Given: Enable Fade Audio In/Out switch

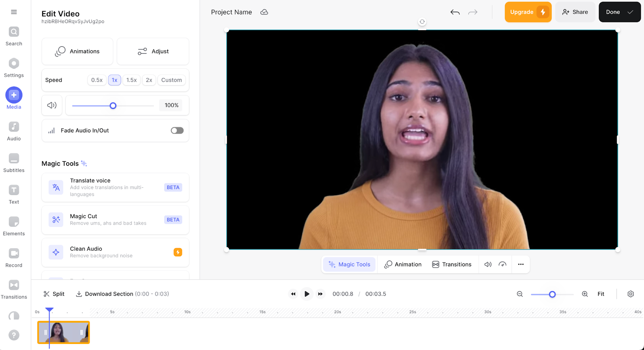Looking at the screenshot, I should (x=177, y=130).
